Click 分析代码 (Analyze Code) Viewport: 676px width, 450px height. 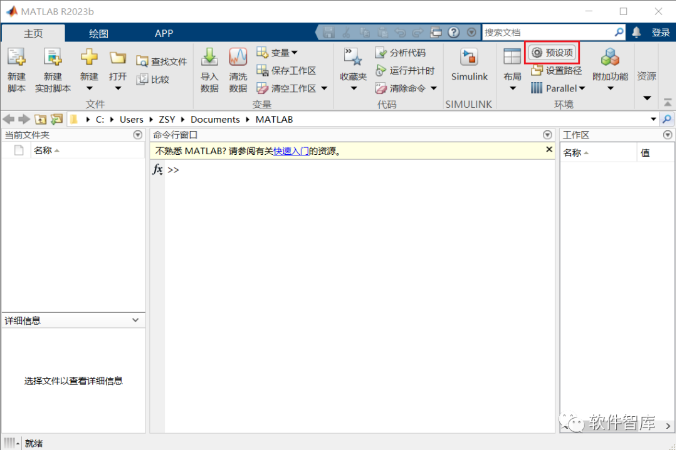pos(400,53)
